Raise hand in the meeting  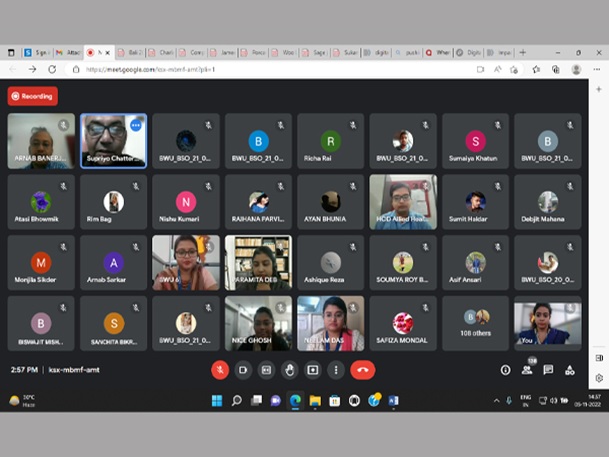[290, 370]
